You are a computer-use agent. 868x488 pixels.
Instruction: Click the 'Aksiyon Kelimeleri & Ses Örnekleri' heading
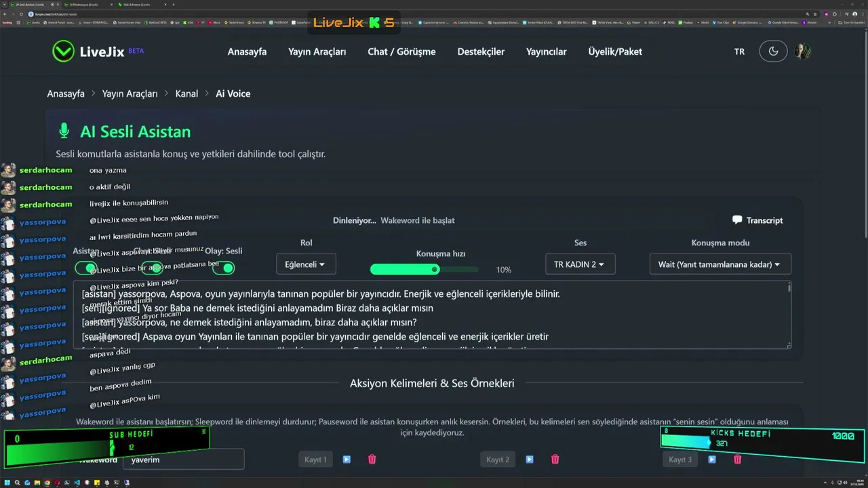coord(432,383)
